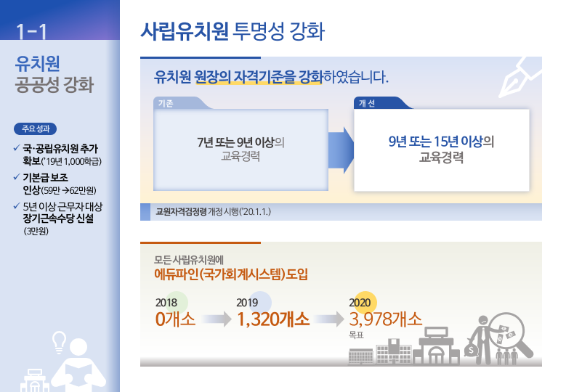Click the 2019 year label
Viewport: 566px width, 392px height.
247,302
